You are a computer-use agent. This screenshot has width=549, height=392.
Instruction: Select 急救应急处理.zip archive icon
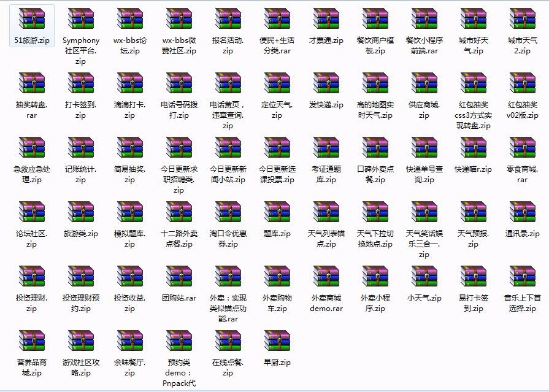pos(32,147)
